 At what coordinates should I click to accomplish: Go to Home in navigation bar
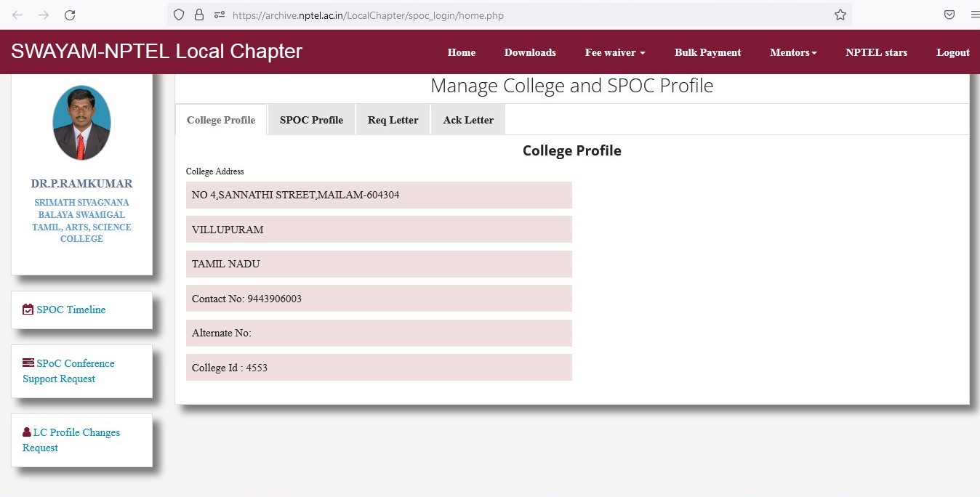[462, 52]
